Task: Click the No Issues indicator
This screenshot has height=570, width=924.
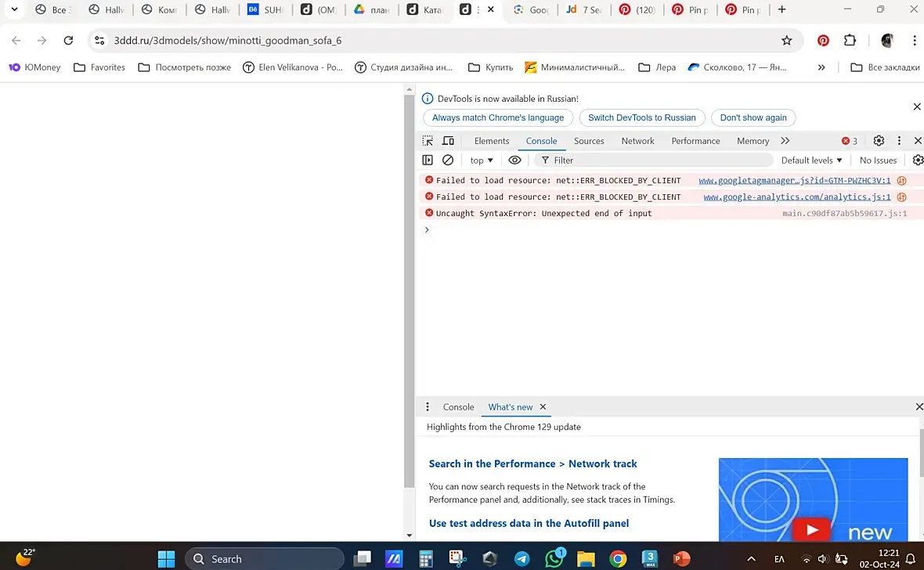Action: (878, 161)
